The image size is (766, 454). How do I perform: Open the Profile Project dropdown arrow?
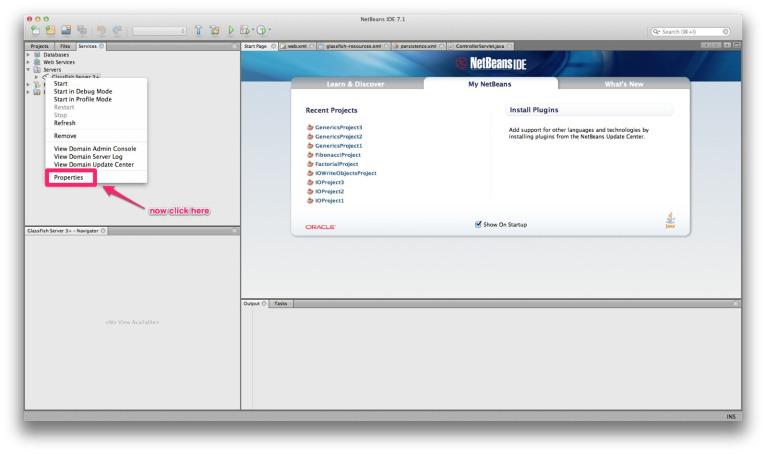[x=269, y=30]
